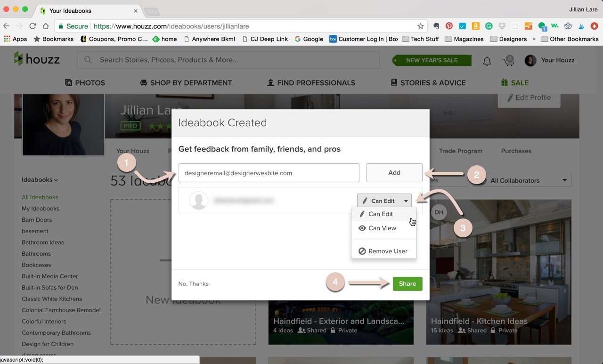This screenshot has height=364, width=603.
Task: Reload the page in browser
Action: [33, 26]
